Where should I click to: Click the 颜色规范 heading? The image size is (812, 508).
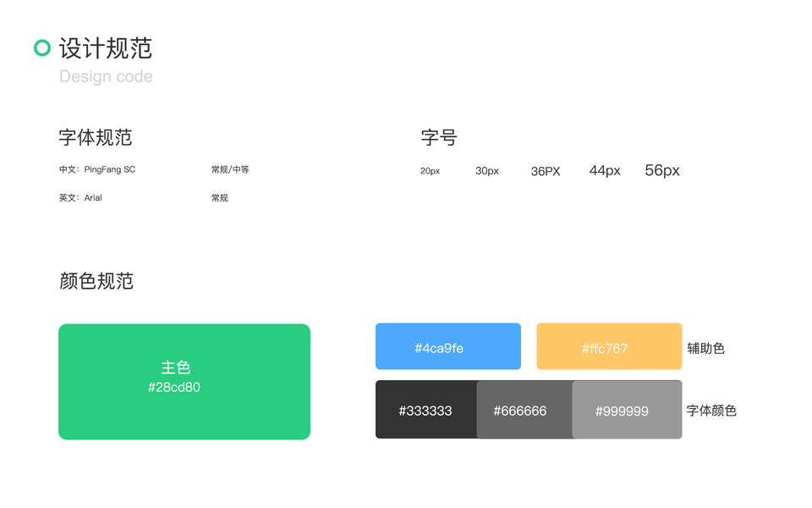(96, 280)
